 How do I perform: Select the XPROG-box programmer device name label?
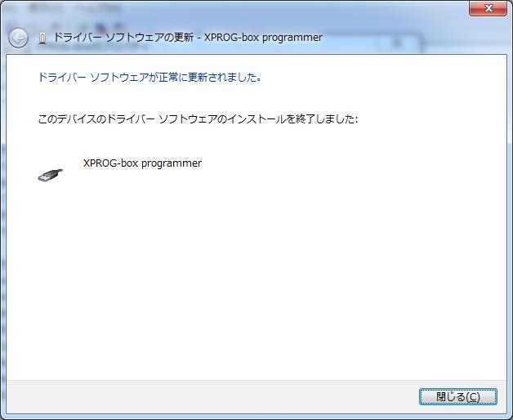142,163
